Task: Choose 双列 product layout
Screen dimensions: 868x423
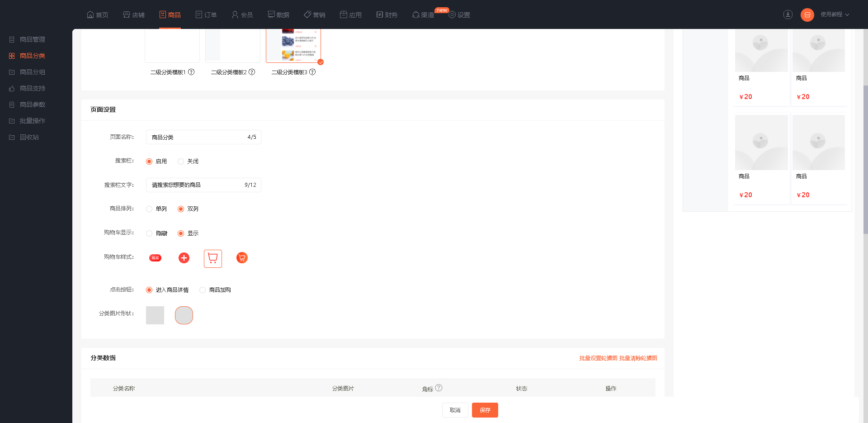Action: pos(181,209)
